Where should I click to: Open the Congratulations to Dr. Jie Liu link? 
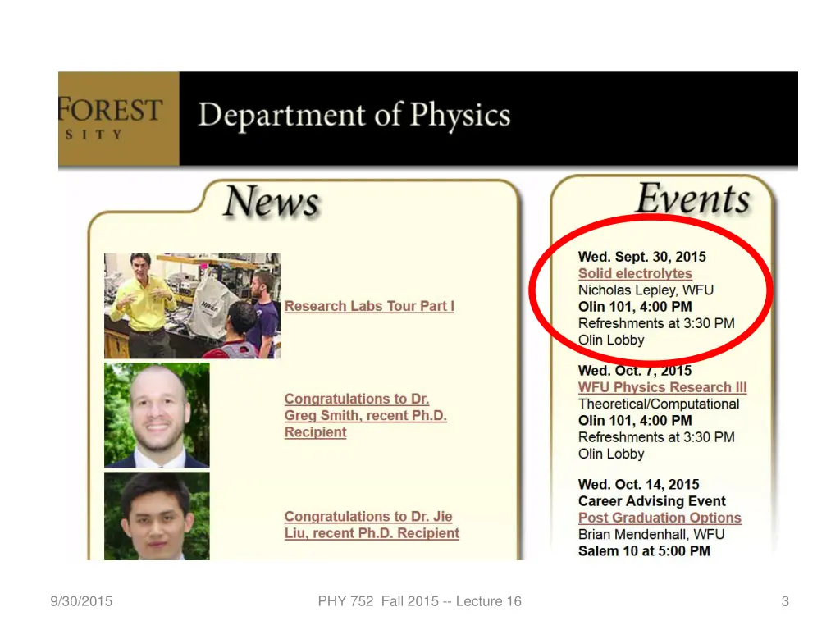click(x=371, y=525)
